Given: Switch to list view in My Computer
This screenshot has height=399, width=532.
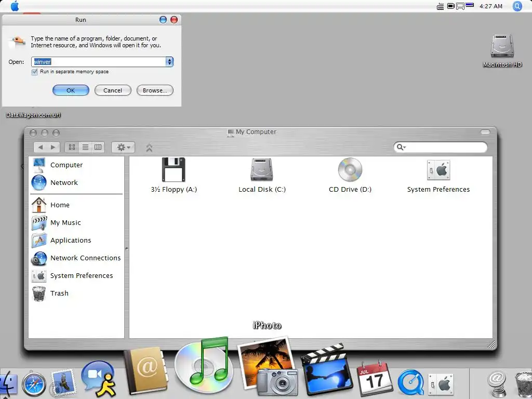Looking at the screenshot, I should click(x=85, y=147).
